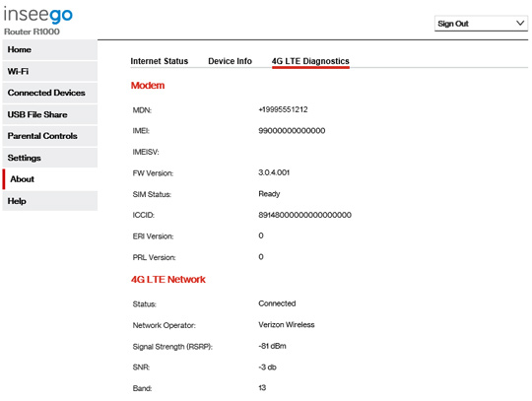Click the Status value Connected

coord(277,303)
